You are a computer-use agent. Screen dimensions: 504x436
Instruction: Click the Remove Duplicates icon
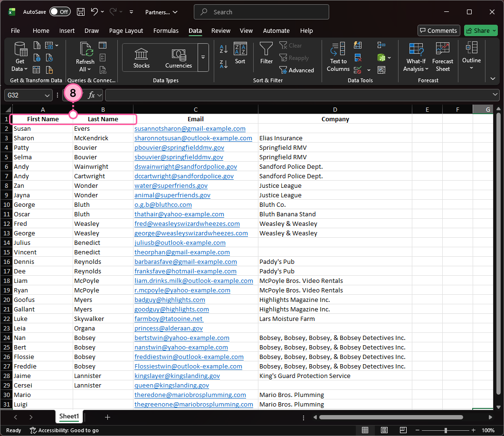coord(358,58)
